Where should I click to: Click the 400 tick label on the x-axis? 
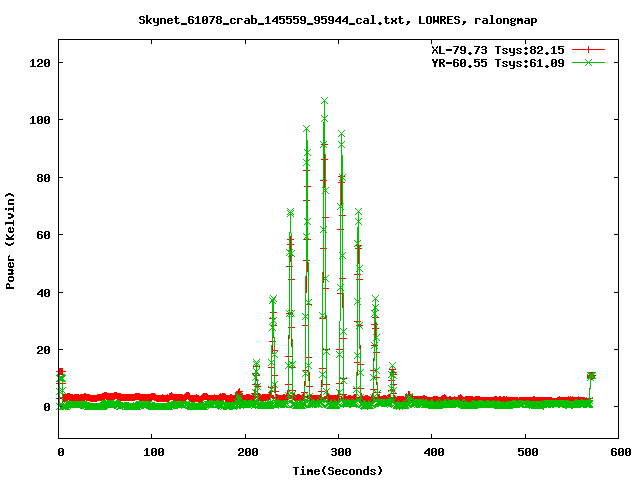pyautogui.click(x=431, y=452)
